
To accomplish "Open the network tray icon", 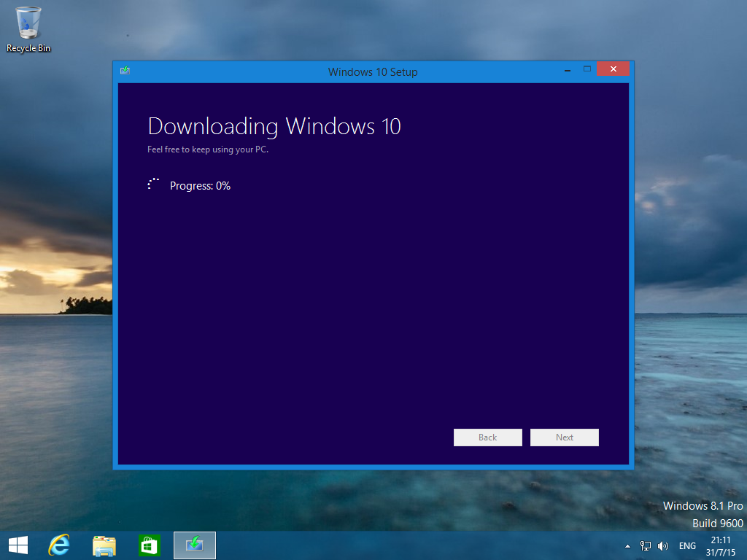I will [x=645, y=546].
